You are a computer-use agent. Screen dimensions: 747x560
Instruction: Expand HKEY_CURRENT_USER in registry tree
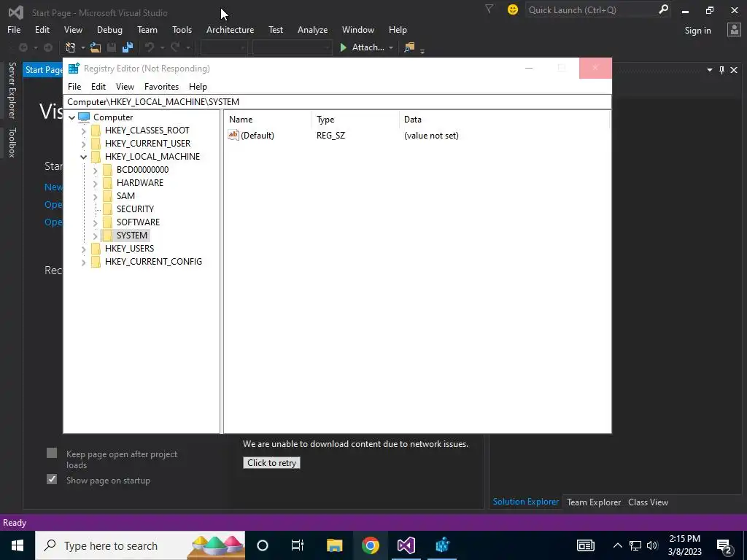pos(84,144)
